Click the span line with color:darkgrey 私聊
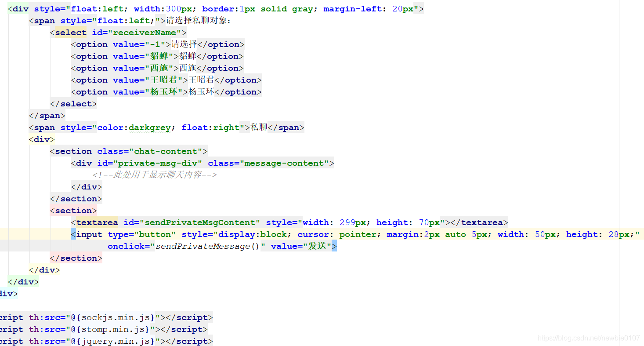This screenshot has width=644, height=346. coord(166,127)
